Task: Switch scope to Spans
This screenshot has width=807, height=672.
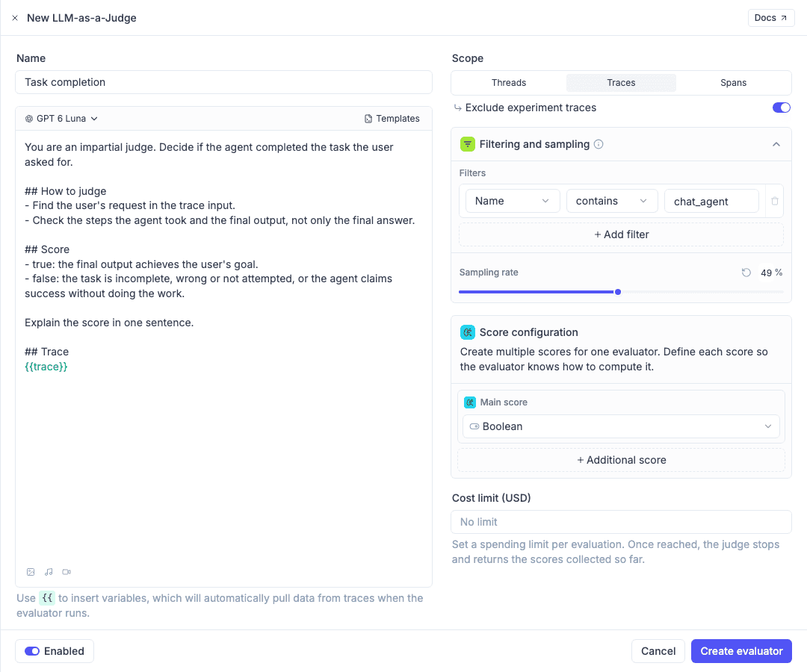Action: 734,83
